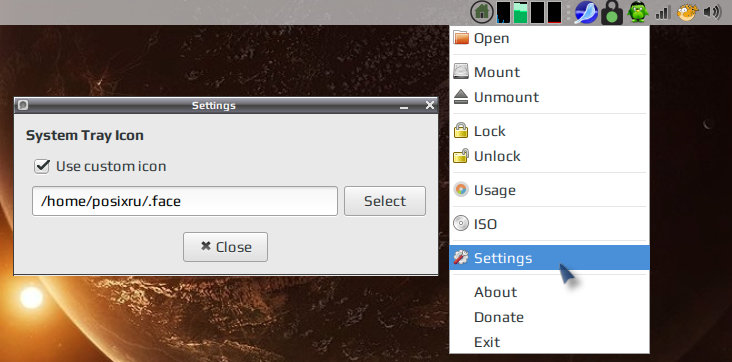Select Exit in the tray menu

click(549, 342)
